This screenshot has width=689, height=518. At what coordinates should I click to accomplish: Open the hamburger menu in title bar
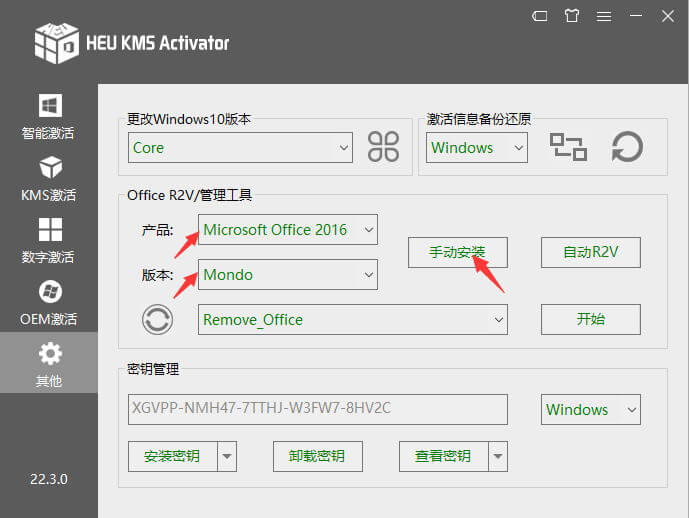604,17
